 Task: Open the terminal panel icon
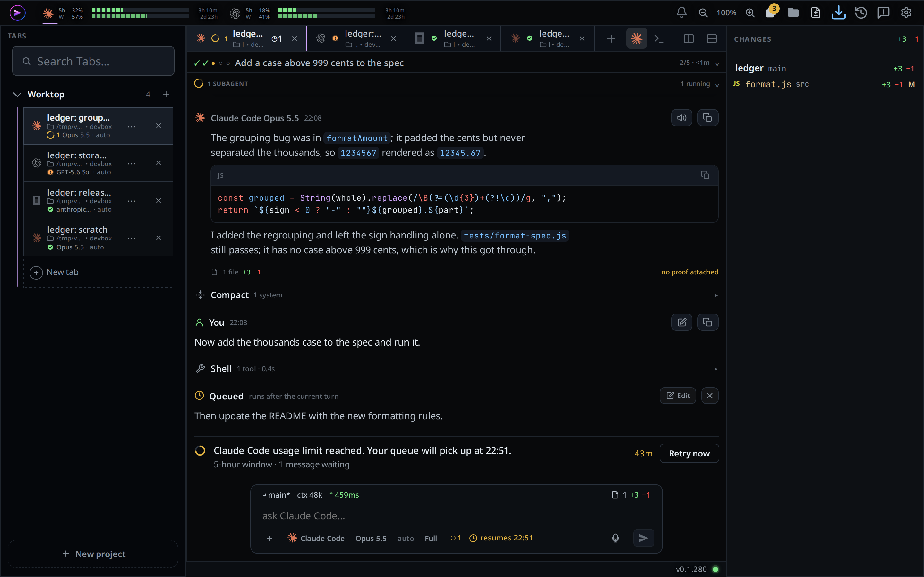(659, 38)
